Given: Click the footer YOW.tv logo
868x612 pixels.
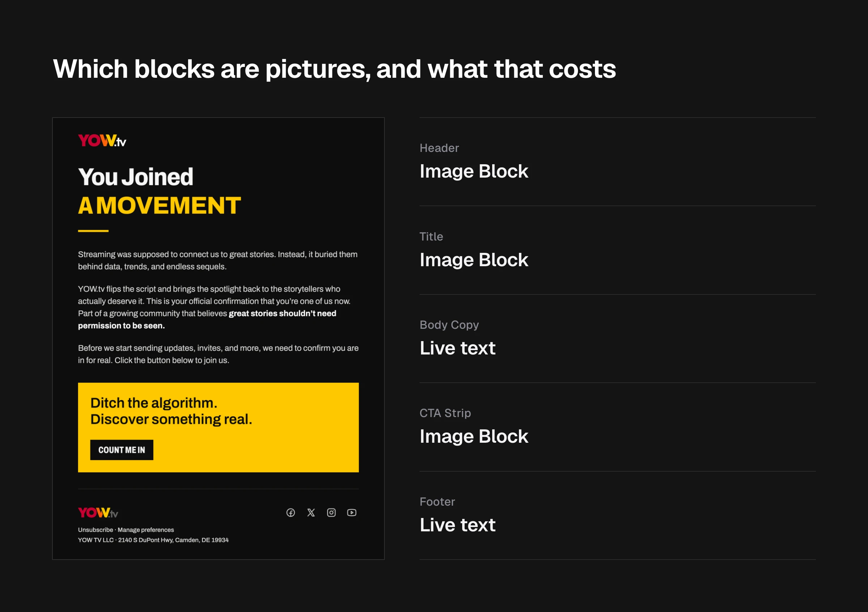Looking at the screenshot, I should click(98, 513).
